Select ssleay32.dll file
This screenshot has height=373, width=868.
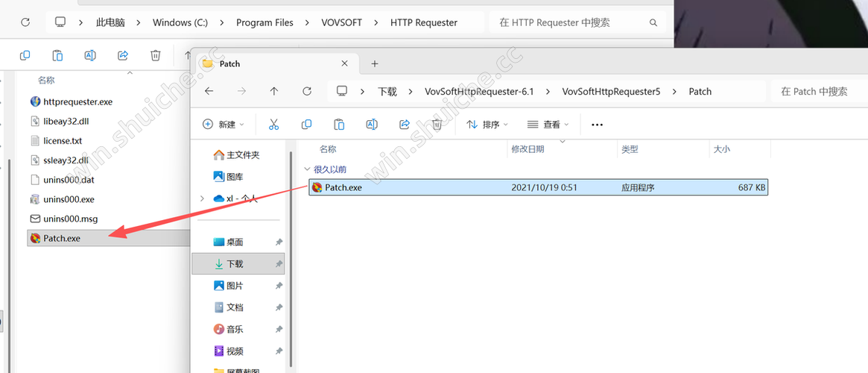tap(66, 160)
